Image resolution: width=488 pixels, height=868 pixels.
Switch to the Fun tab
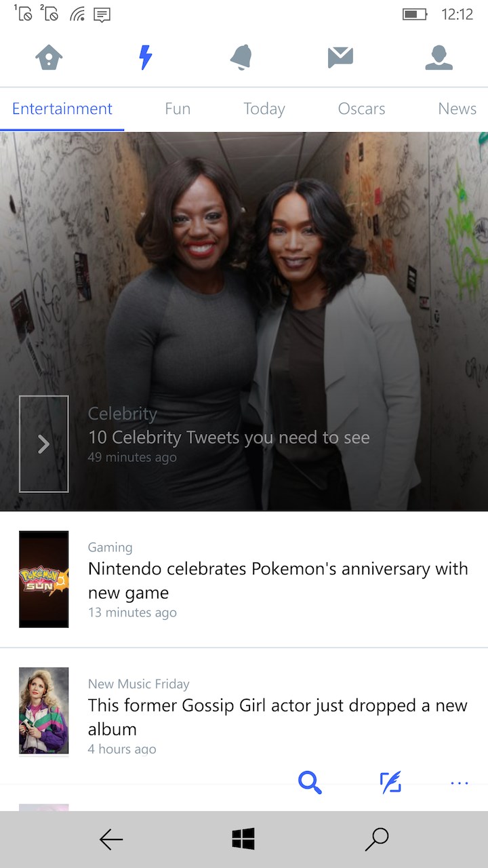[178, 108]
